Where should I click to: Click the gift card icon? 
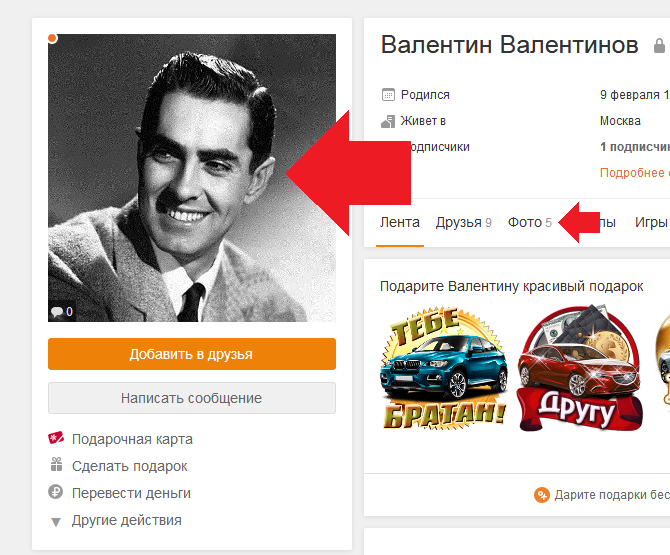(x=56, y=438)
